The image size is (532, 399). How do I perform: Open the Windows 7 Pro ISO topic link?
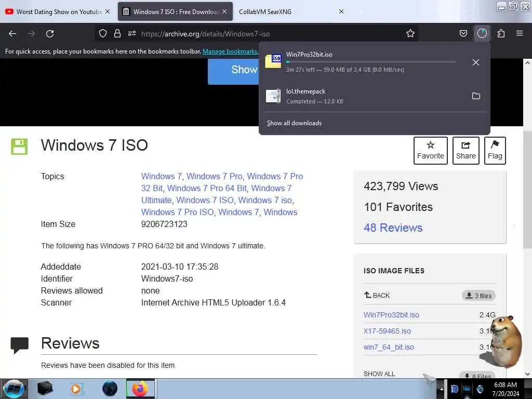click(178, 212)
